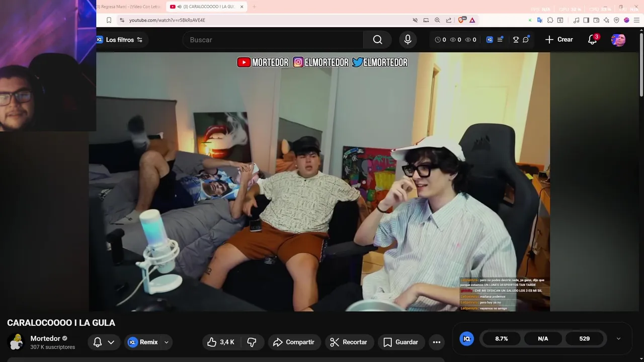Click the 529 stat pill
The width and height of the screenshot is (644, 362).
[x=584, y=338]
